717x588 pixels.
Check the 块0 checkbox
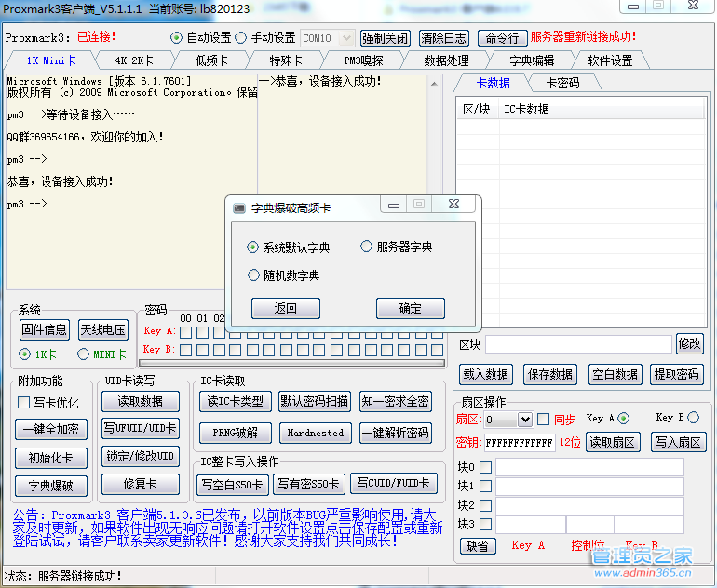(486, 467)
